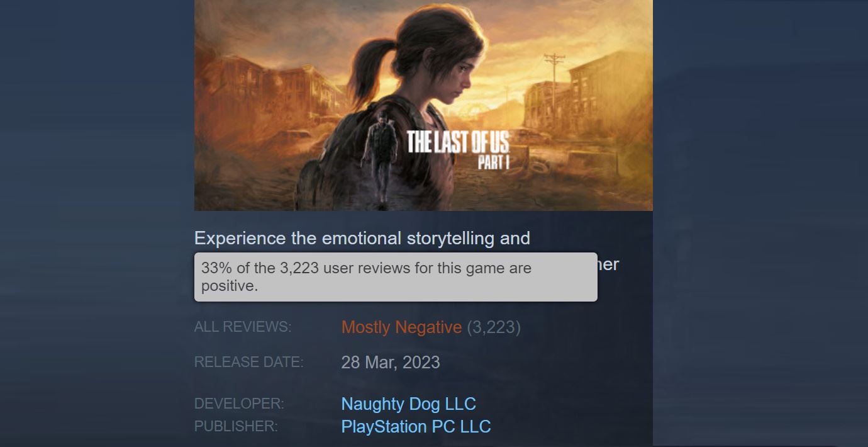Open the PlayStation PC LLC publisher page
Image resolution: width=868 pixels, height=447 pixels.
[x=416, y=426]
